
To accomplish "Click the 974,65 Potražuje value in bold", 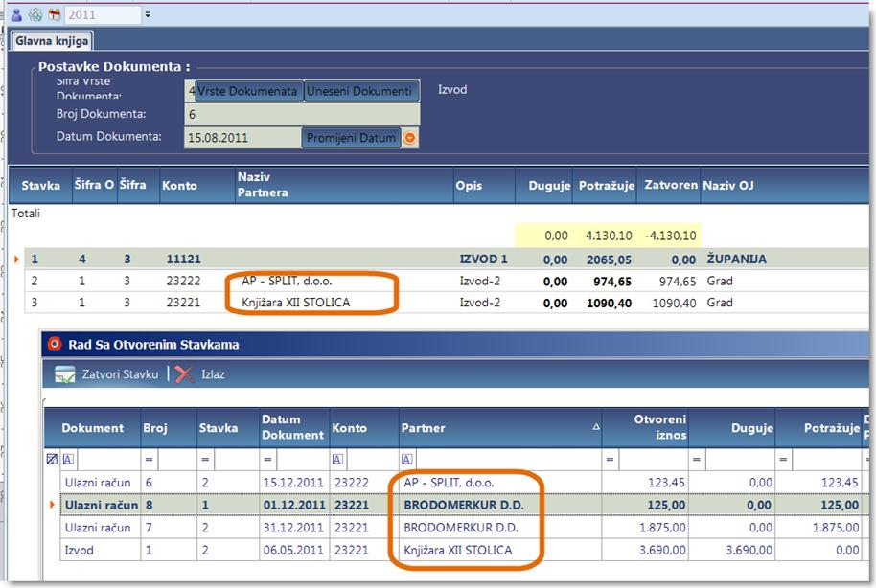I will tap(612, 282).
